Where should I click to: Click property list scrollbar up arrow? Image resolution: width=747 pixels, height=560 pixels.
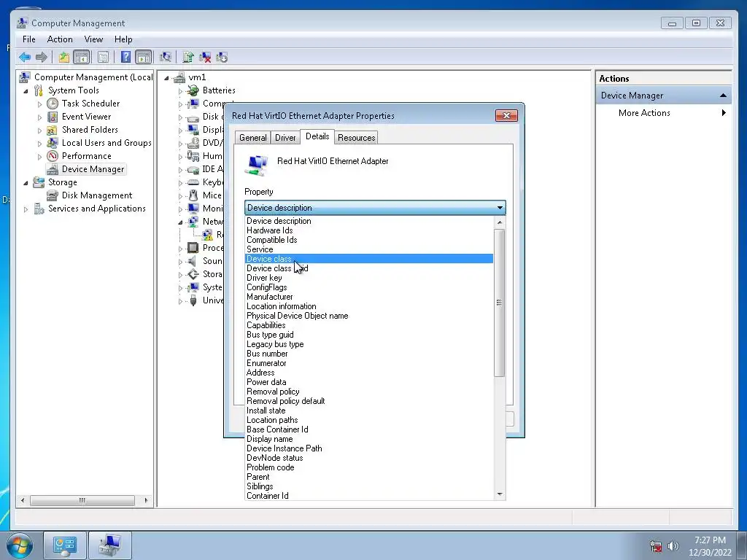(x=499, y=222)
